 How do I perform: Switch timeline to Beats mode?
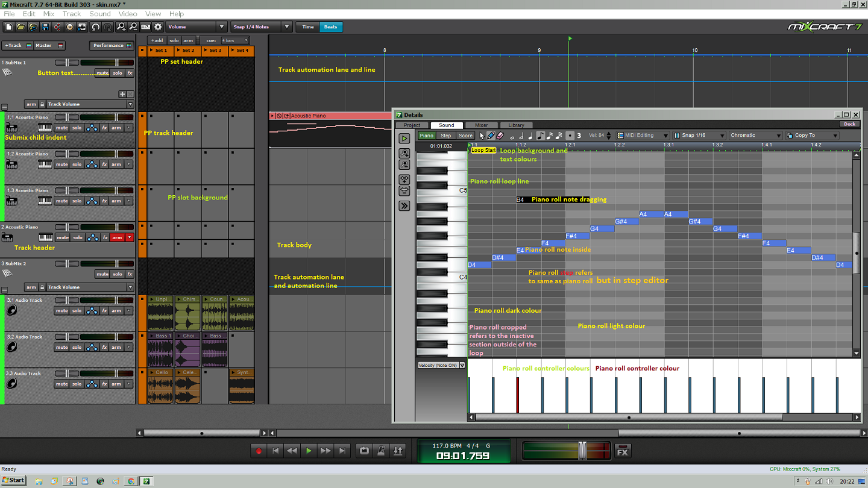coord(331,27)
